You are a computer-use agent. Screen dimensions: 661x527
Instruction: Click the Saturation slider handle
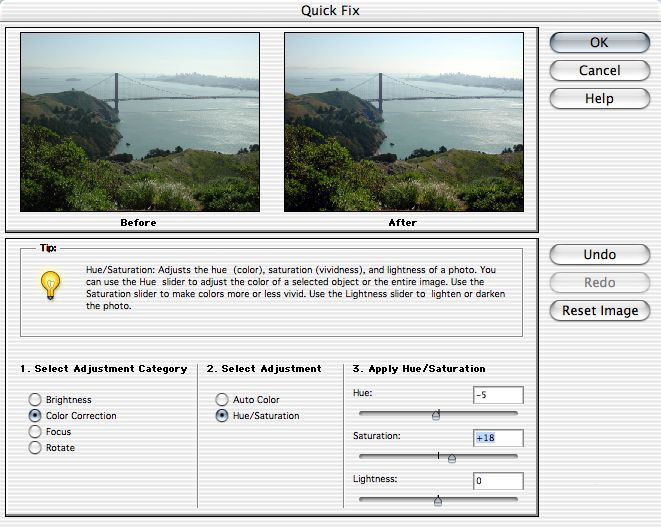452,458
